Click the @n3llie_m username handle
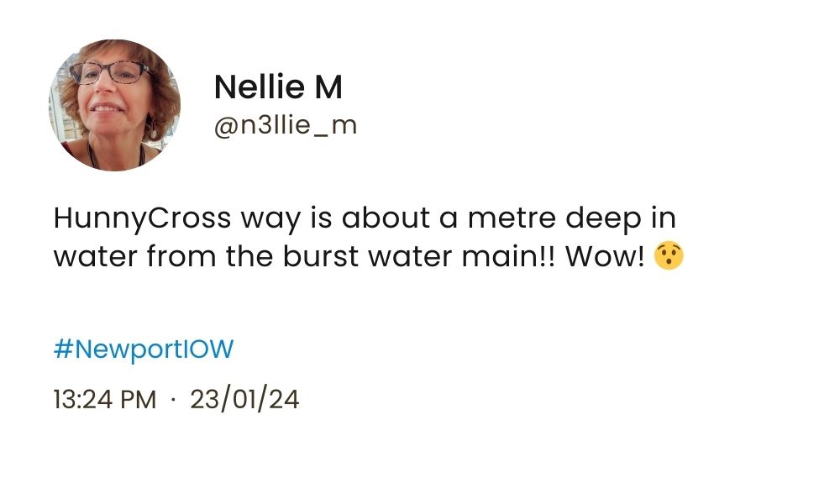The image size is (840, 504). point(286,126)
